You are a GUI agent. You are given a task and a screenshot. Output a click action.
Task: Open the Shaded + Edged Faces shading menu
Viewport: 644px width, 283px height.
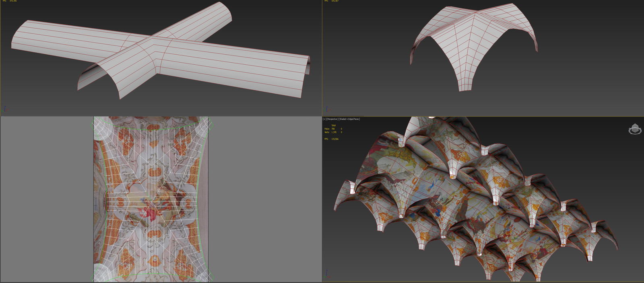pyautogui.click(x=349, y=119)
